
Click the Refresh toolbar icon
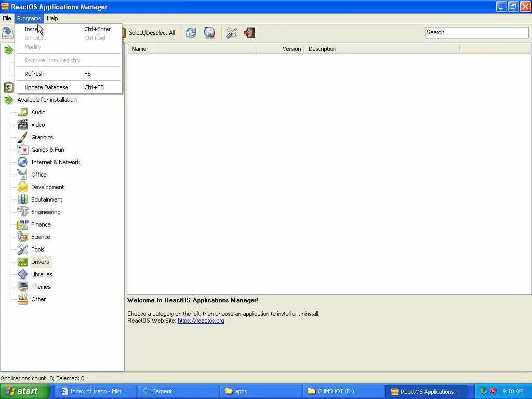pyautogui.click(x=191, y=33)
